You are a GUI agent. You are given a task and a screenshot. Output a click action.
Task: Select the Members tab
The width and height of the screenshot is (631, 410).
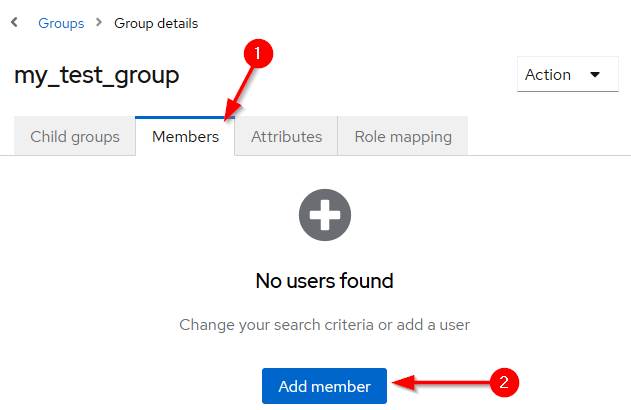point(185,137)
